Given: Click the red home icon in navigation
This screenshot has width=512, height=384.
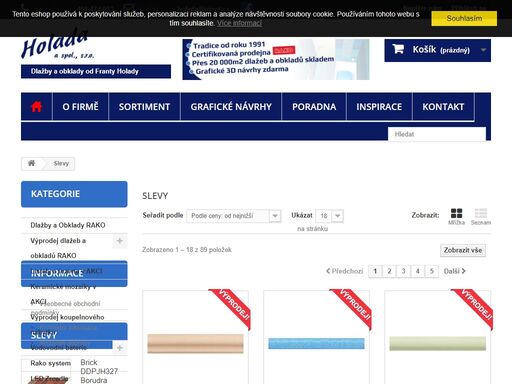Looking at the screenshot, I should tap(36, 107).
